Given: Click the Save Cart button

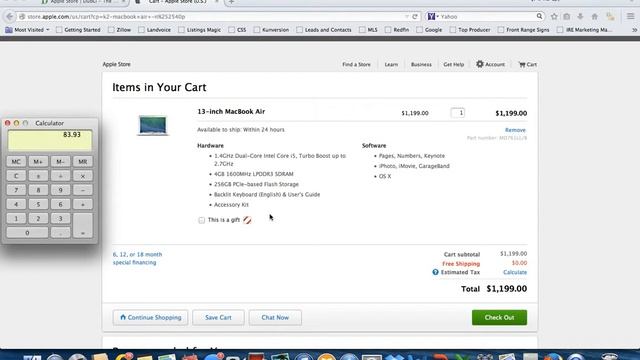Looking at the screenshot, I should point(218,318).
